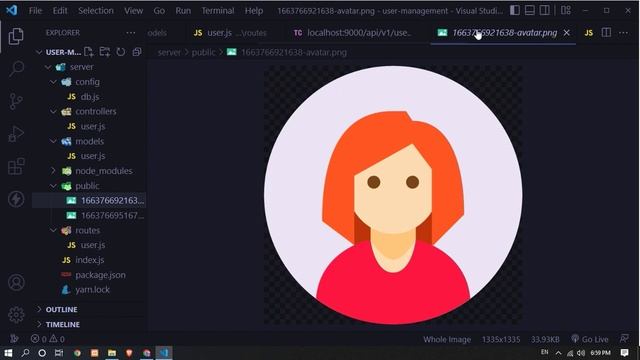Open the Source Control view
640x360 pixels.
(16, 101)
